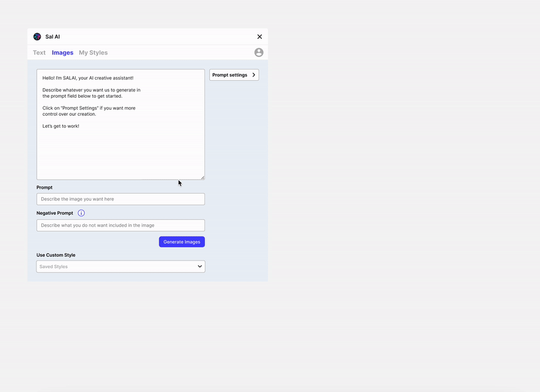The image size is (540, 392).
Task: Select the Images tab
Action: point(63,53)
